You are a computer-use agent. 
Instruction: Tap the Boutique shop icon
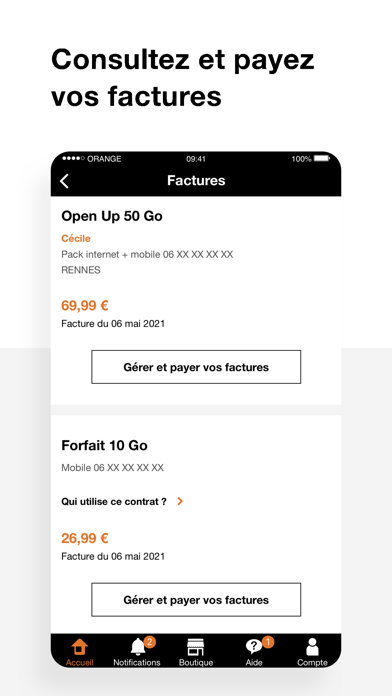coord(195,647)
